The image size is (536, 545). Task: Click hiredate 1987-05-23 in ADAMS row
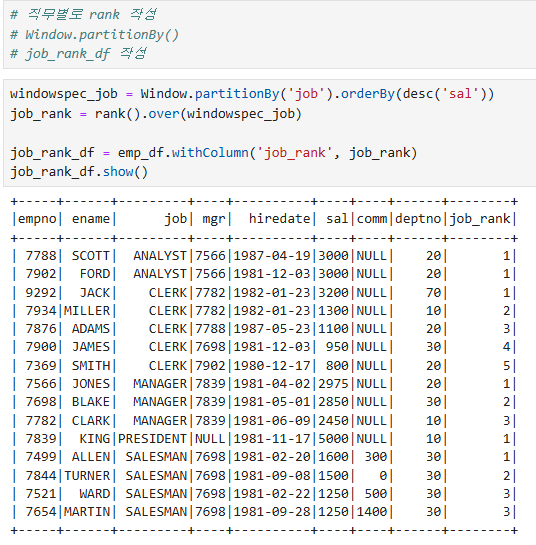(x=272, y=329)
